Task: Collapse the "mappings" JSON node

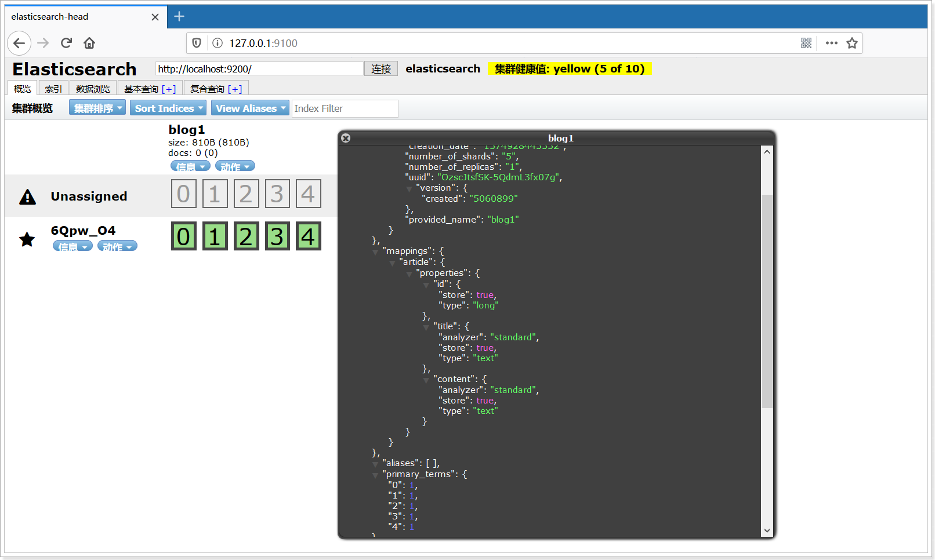Action: pos(375,252)
